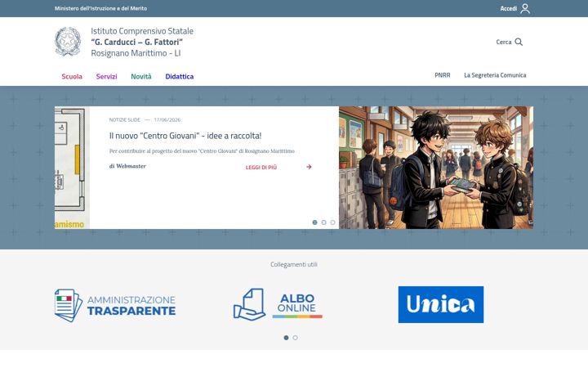Open the Centro Giovani news headline
588x368 pixels.
point(185,136)
